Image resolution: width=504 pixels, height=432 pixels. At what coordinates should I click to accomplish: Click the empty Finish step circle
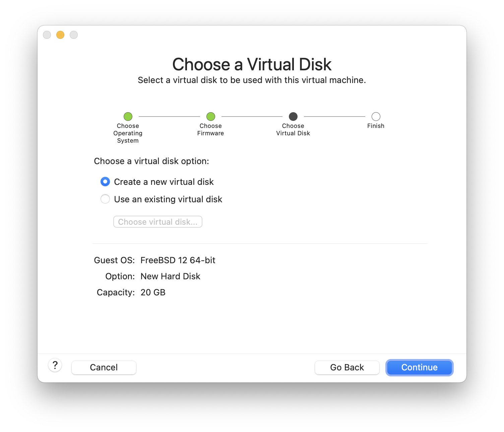click(376, 117)
